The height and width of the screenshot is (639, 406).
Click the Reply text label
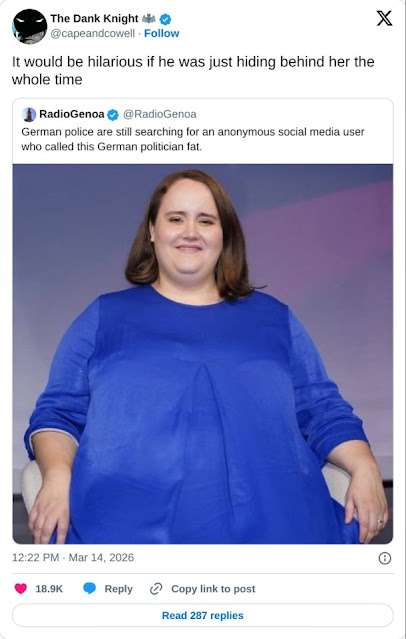pos(118,589)
